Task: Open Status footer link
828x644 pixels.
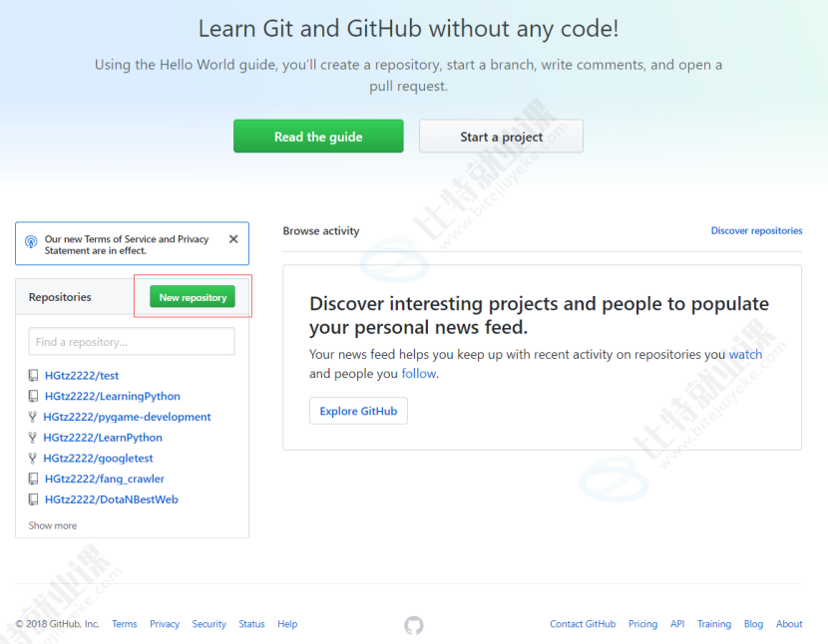Action: (x=251, y=624)
